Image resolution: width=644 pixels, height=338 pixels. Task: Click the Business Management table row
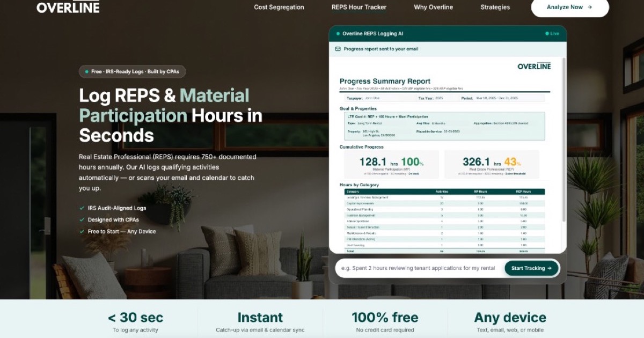[x=444, y=215]
